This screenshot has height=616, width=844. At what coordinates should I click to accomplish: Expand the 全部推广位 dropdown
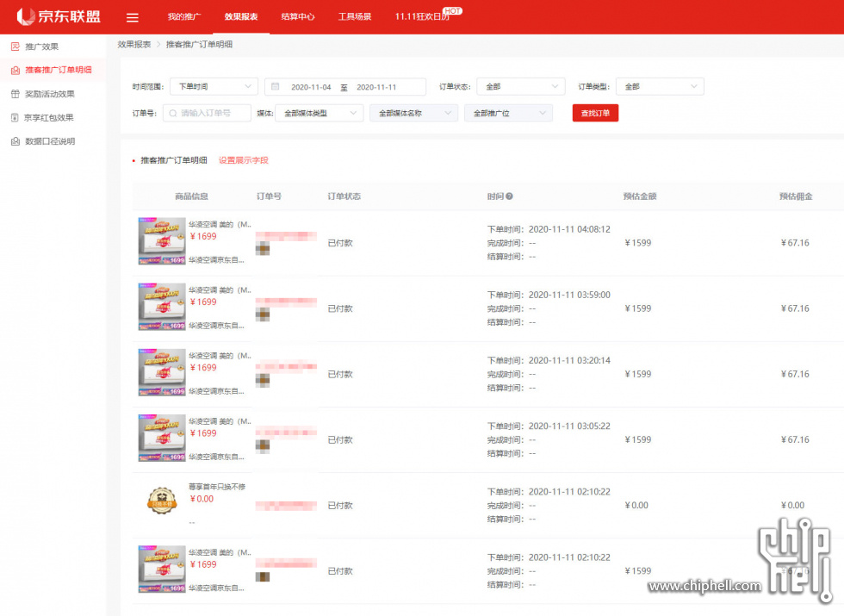[x=509, y=113]
